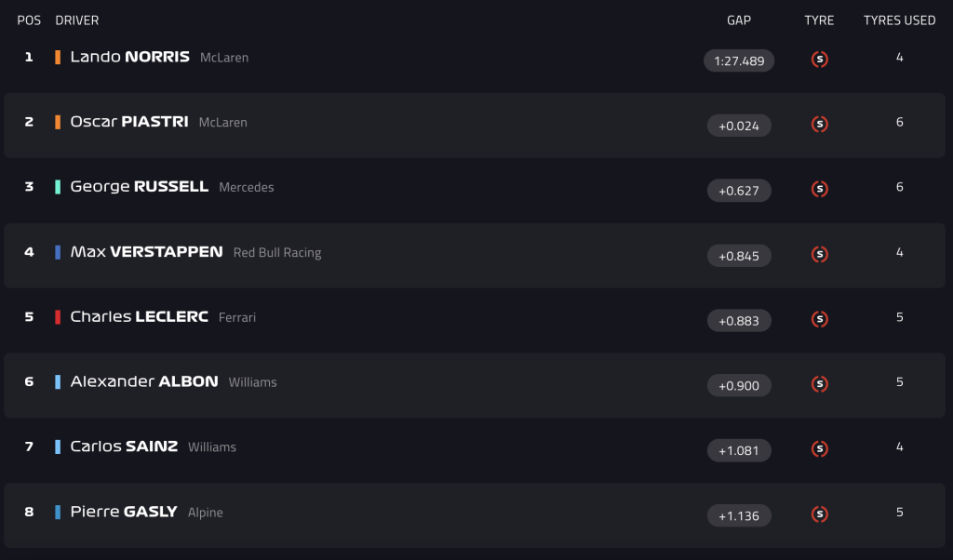The width and height of the screenshot is (953, 560).
Task: Select the soft tyre icon for Leclerc
Action: pyautogui.click(x=819, y=319)
